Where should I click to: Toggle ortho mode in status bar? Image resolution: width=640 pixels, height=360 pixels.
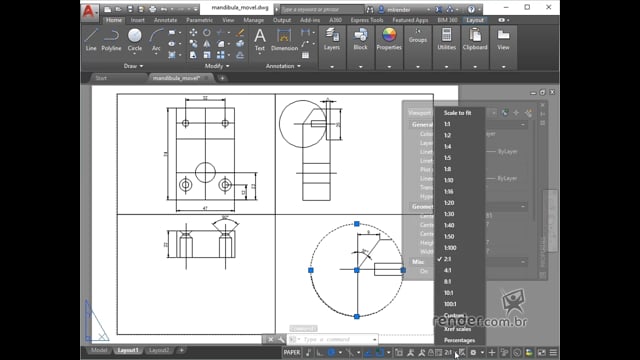[x=320, y=352]
